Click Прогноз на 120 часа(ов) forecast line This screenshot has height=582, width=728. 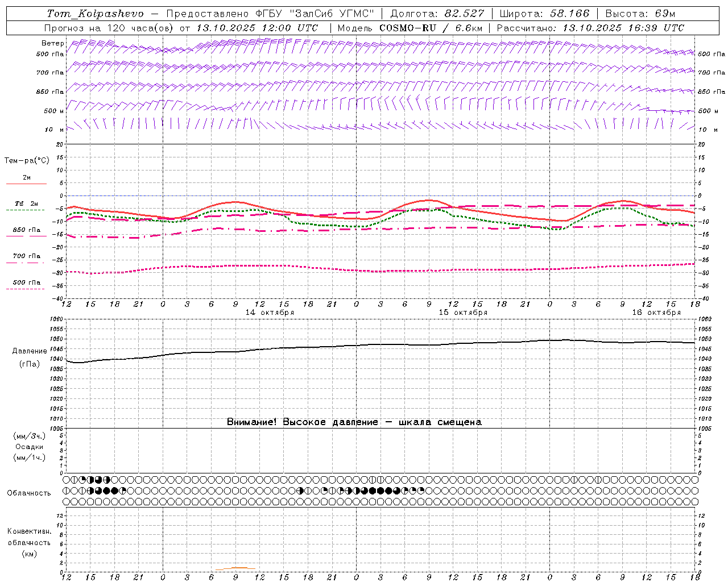[181, 28]
